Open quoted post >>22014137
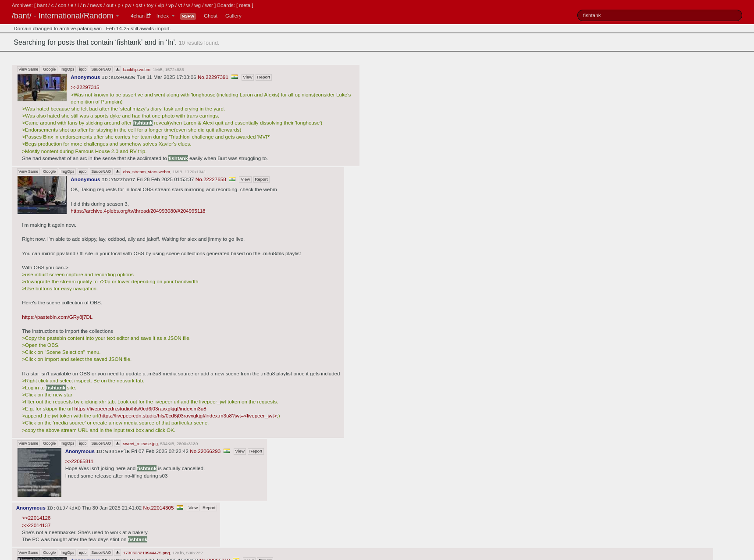This screenshot has height=560, width=754. [36, 525]
